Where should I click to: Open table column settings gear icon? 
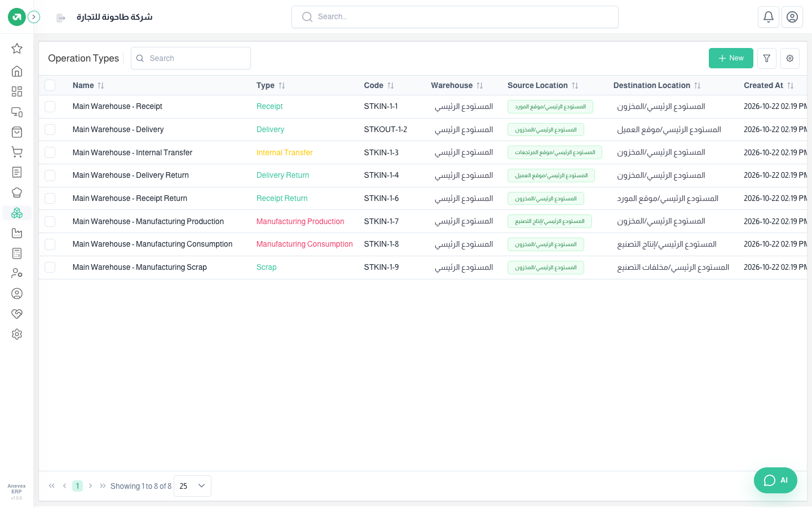tap(790, 58)
